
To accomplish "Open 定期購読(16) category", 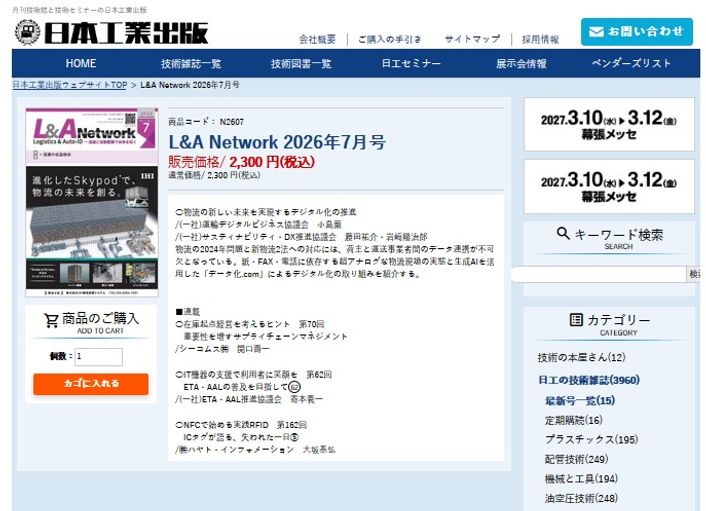I will coord(574,421).
